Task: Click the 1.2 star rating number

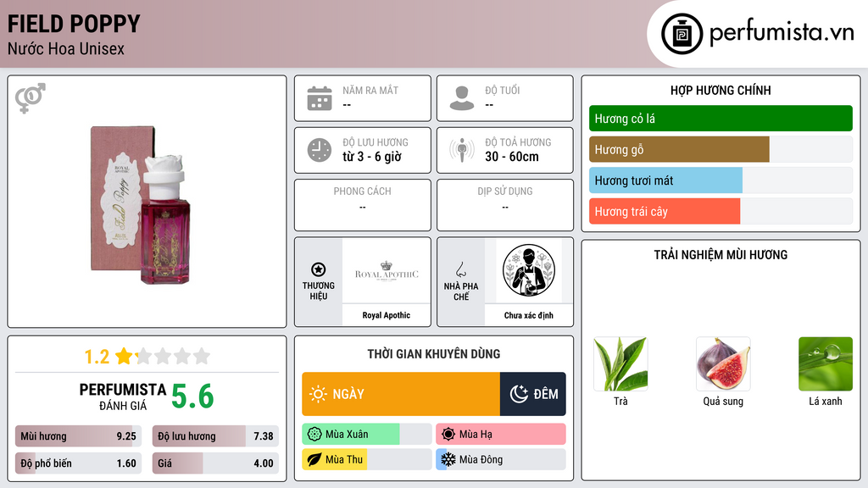Action: (97, 357)
